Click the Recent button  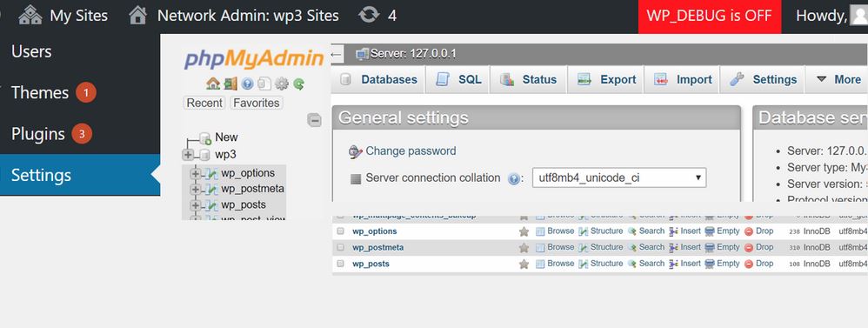(x=204, y=103)
